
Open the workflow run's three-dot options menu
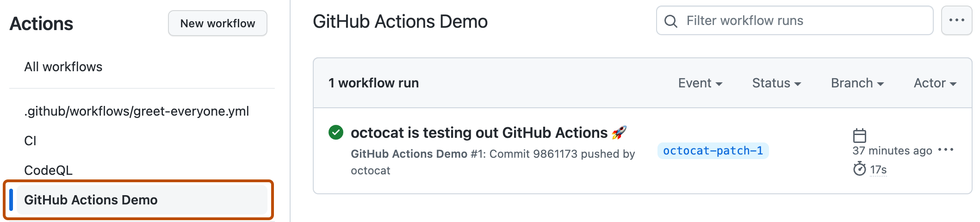(946, 150)
